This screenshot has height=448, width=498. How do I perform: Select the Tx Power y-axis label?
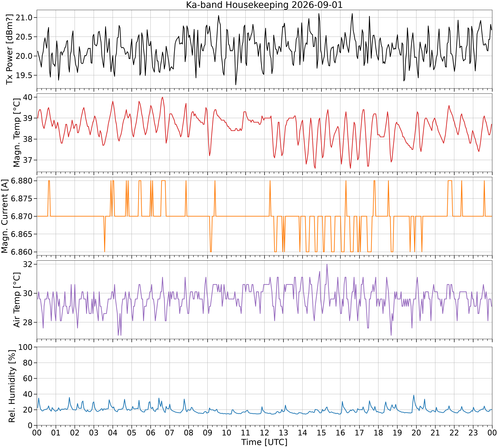(9, 49)
